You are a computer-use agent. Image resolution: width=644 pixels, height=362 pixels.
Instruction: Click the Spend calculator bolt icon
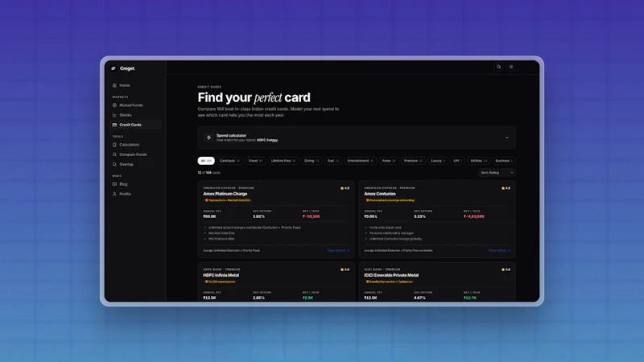coord(208,138)
